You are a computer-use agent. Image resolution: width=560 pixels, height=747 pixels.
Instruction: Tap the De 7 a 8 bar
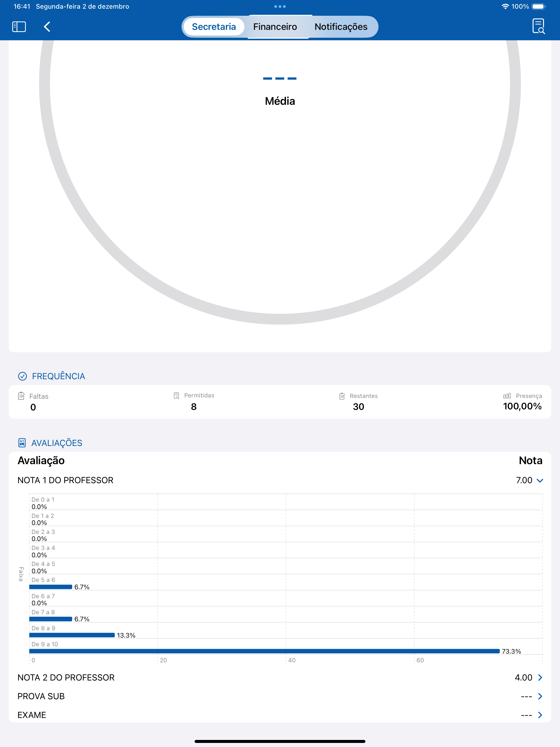coord(51,619)
